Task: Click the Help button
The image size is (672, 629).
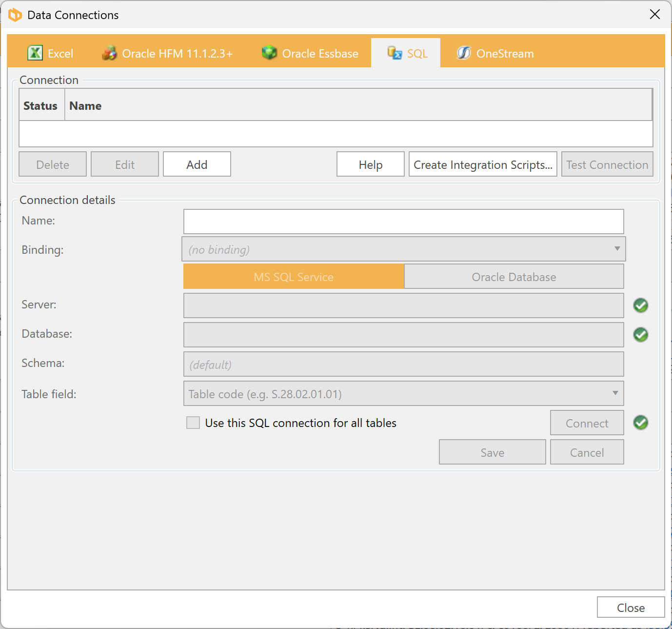Action: [370, 164]
